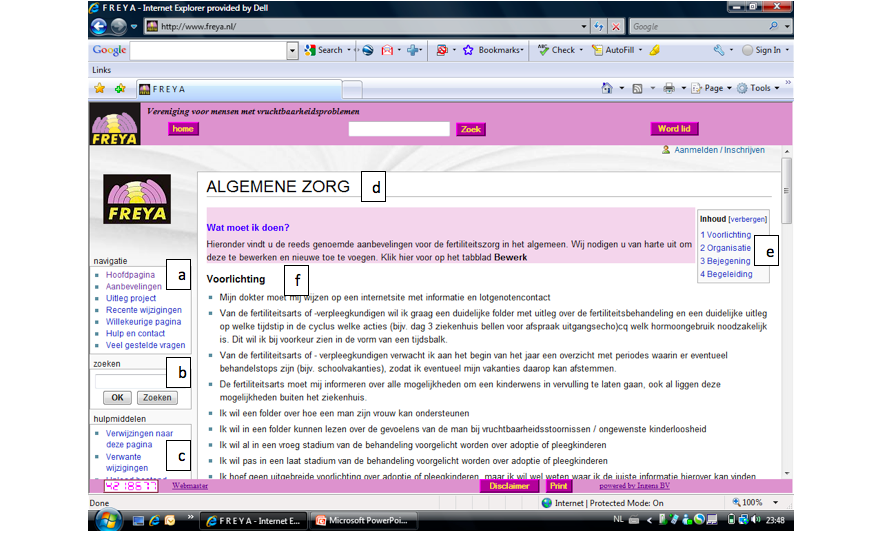Click the Stop loading icon
880x533 pixels.
(616, 27)
